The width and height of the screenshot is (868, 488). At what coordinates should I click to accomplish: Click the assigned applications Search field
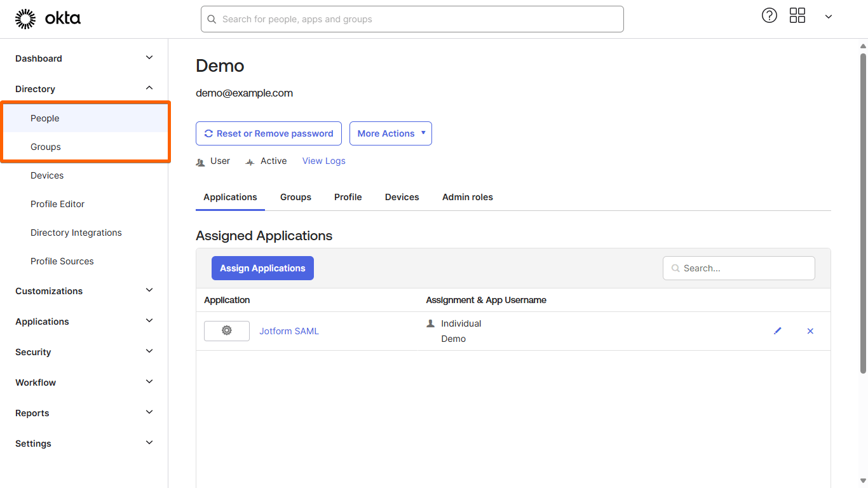point(745,268)
